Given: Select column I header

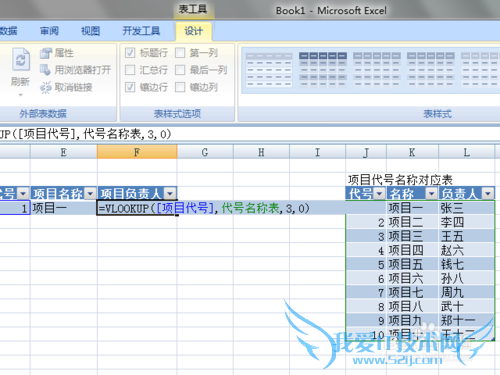Looking at the screenshot, I should pyautogui.click(x=317, y=152).
